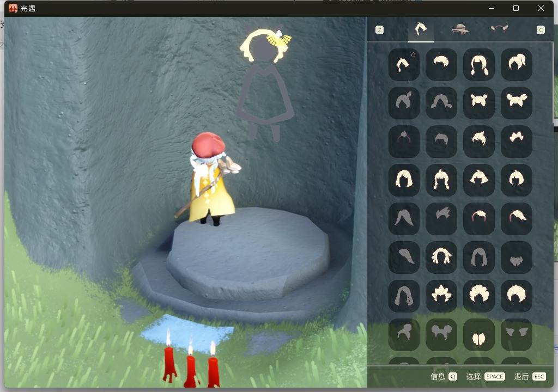Maximize the 光遇 game window
Image resolution: width=558 pixels, height=392 pixels.
click(x=516, y=8)
